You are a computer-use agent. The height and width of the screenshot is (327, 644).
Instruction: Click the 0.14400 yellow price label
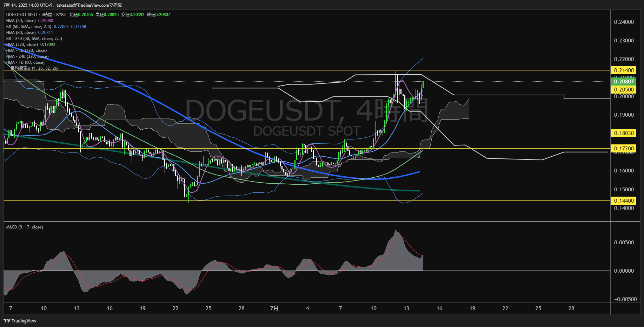624,201
